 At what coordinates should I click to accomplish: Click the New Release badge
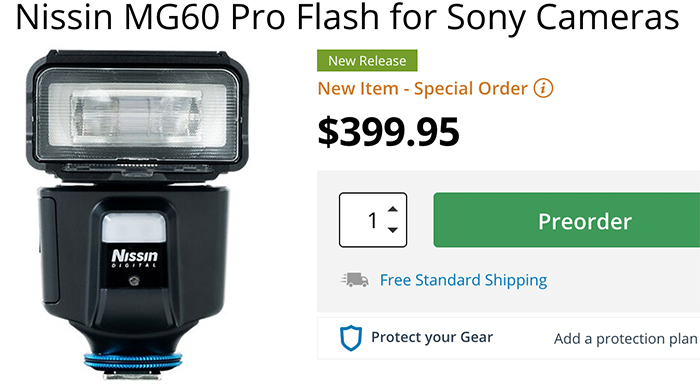click(x=367, y=60)
